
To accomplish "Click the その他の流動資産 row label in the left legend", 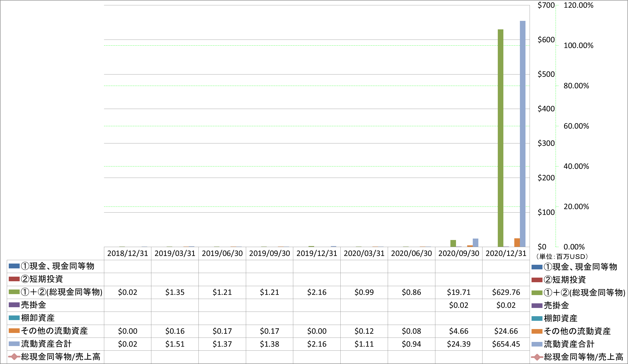I will (55, 331).
